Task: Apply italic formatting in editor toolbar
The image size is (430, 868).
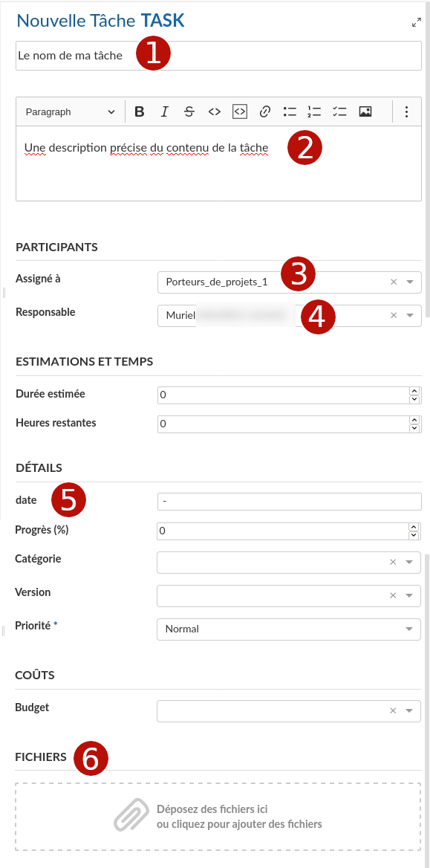Action: pos(164,111)
